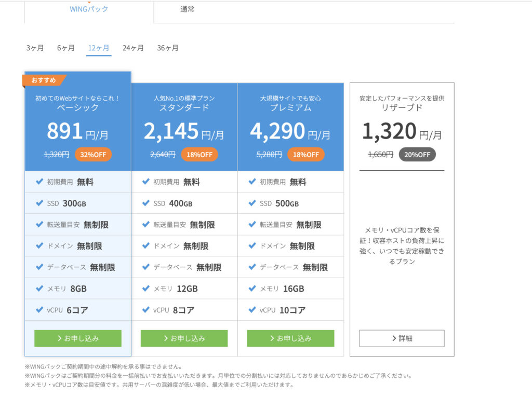The height and width of the screenshot is (397, 532).
Task: Select the 12ヶ月 contract period
Action: click(x=99, y=48)
